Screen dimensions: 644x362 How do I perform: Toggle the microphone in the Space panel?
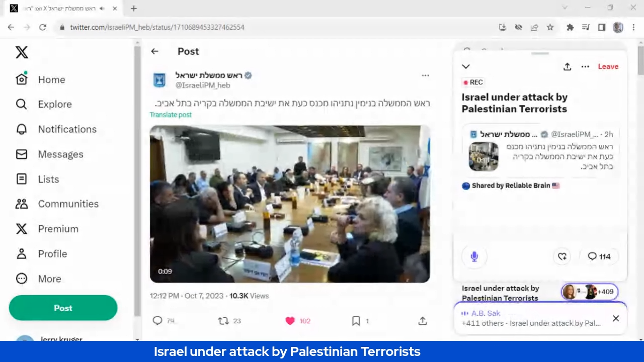pyautogui.click(x=474, y=256)
